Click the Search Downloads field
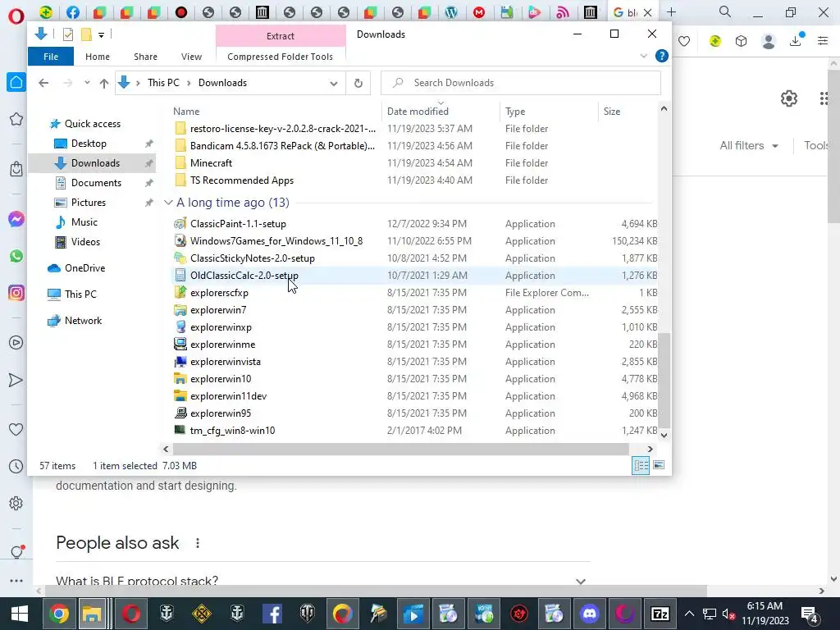 tap(521, 83)
